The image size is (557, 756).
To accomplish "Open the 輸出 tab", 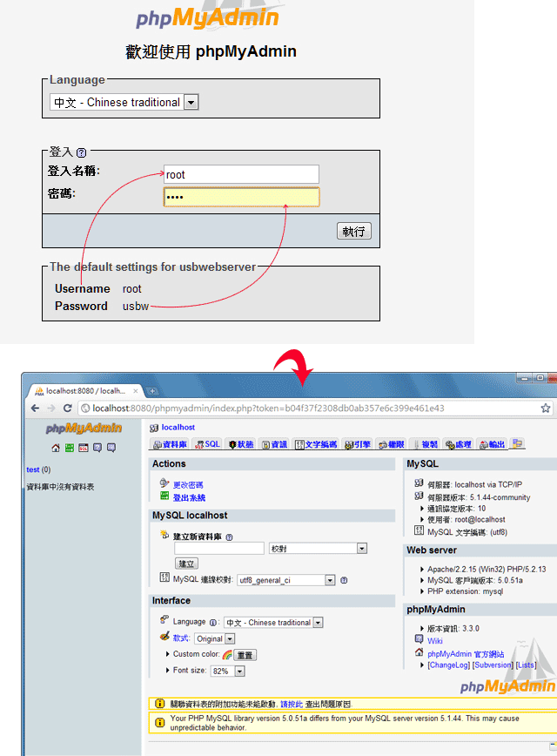I will click(492, 444).
